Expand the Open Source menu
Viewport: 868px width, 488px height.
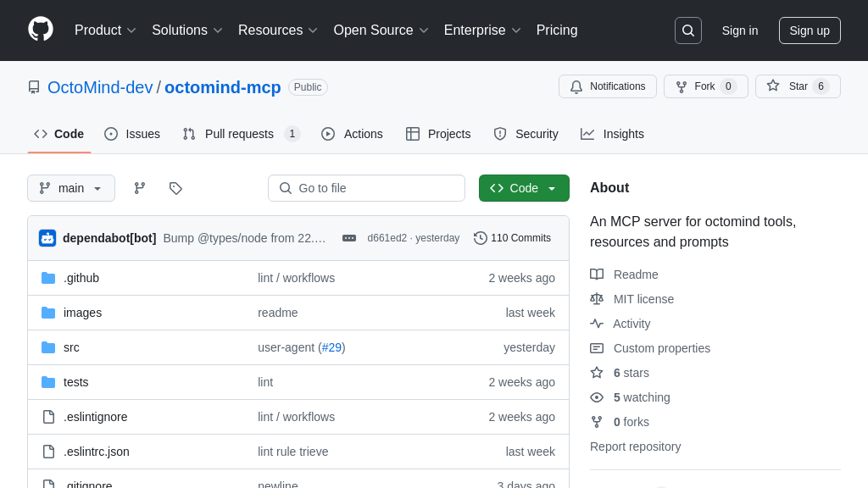click(x=381, y=30)
